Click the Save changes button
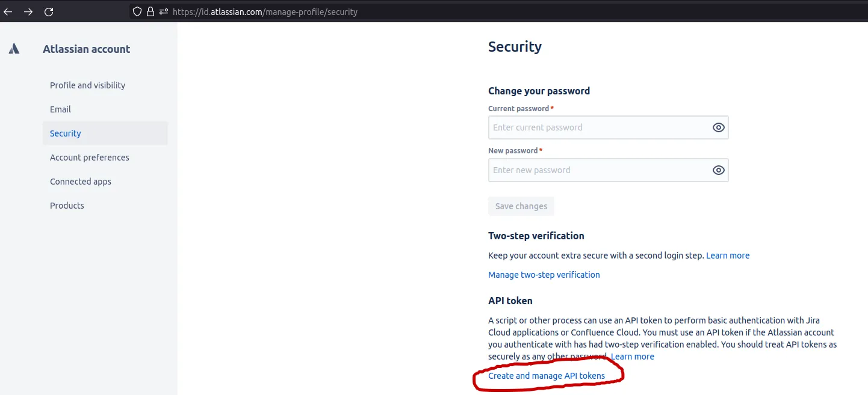The image size is (868, 395). 521,206
